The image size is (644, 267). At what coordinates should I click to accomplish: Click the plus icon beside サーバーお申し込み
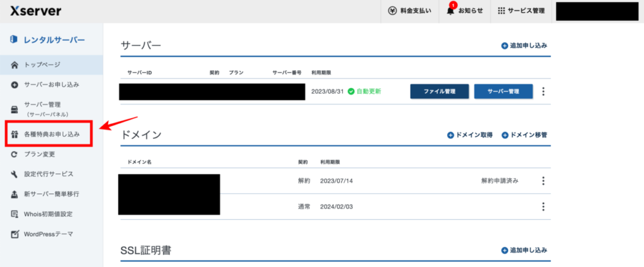tap(15, 85)
